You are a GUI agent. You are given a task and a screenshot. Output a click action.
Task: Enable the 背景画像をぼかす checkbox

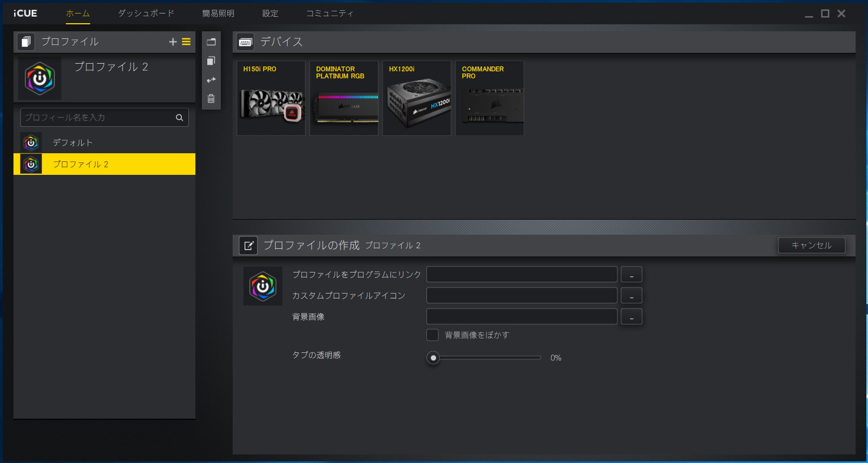[432, 335]
